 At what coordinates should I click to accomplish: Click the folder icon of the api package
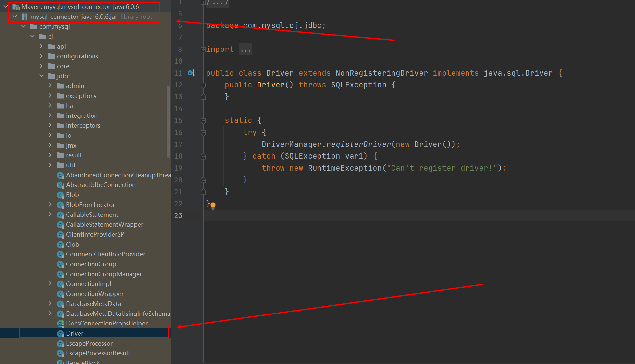pyautogui.click(x=52, y=46)
